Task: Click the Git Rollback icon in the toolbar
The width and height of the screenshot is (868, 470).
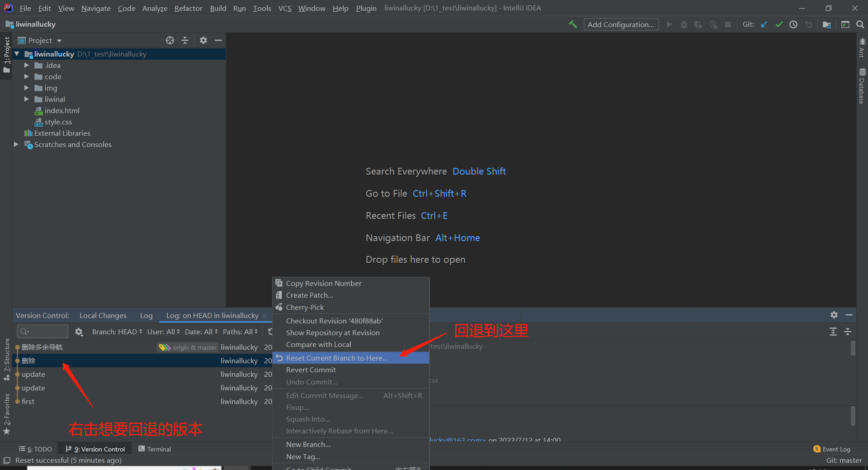Action: (808, 24)
